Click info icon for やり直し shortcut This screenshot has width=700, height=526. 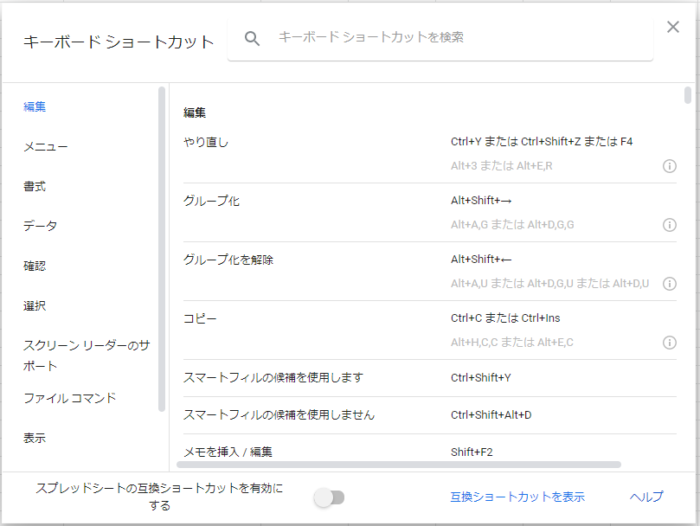tap(670, 166)
